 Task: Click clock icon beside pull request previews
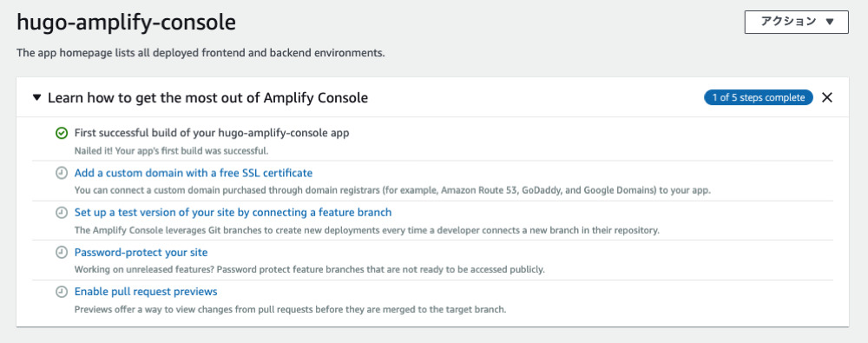(x=62, y=292)
